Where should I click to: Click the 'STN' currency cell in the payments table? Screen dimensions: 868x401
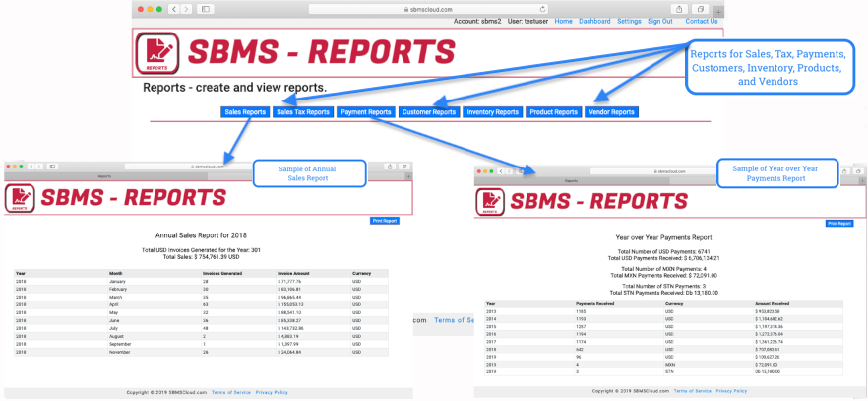click(x=669, y=372)
